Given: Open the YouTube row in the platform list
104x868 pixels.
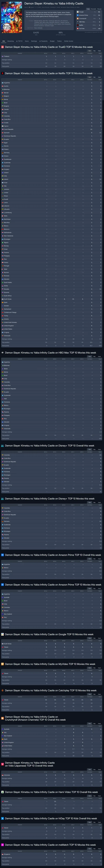Looking at the screenshot, I should click(89, 29).
